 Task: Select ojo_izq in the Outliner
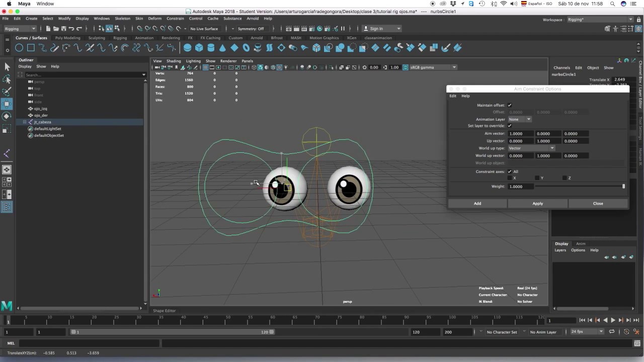[40, 109]
